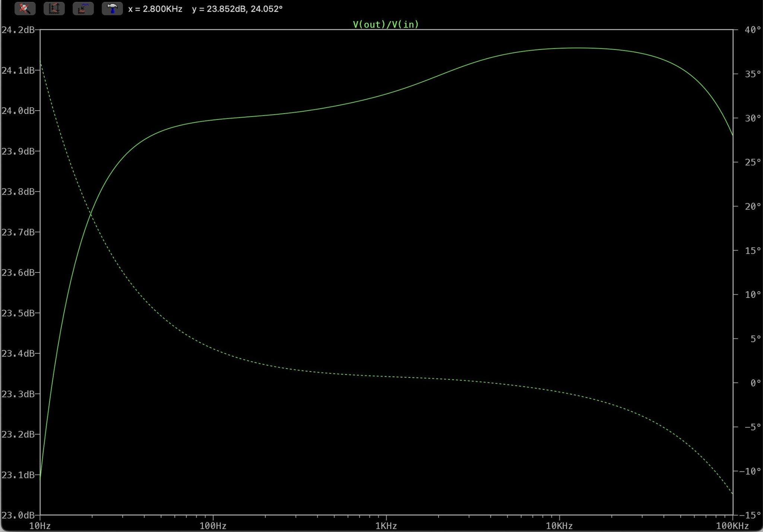Click the 35° phase axis label
This screenshot has height=532, width=763.
click(x=752, y=74)
